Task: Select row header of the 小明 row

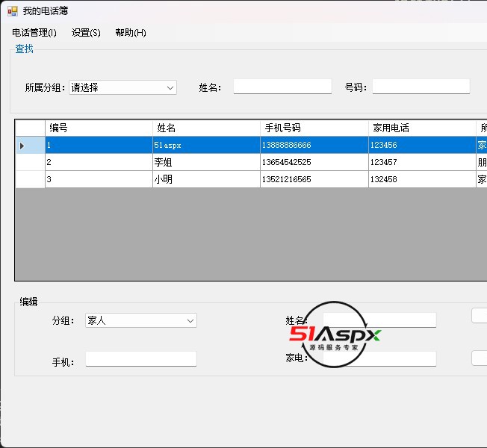Action: point(30,179)
